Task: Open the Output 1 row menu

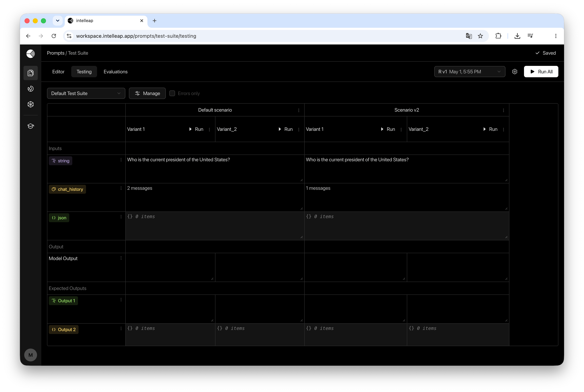Action: coord(121,300)
